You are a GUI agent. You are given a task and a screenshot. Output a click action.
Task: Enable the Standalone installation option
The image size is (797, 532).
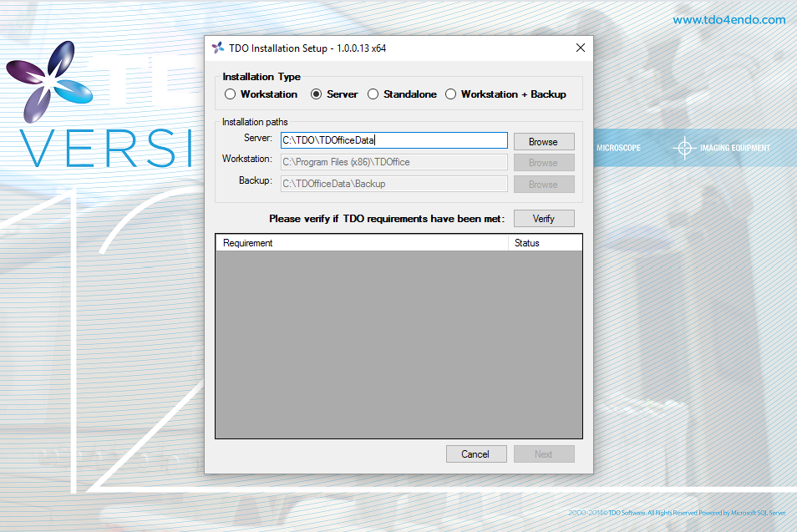[373, 94]
